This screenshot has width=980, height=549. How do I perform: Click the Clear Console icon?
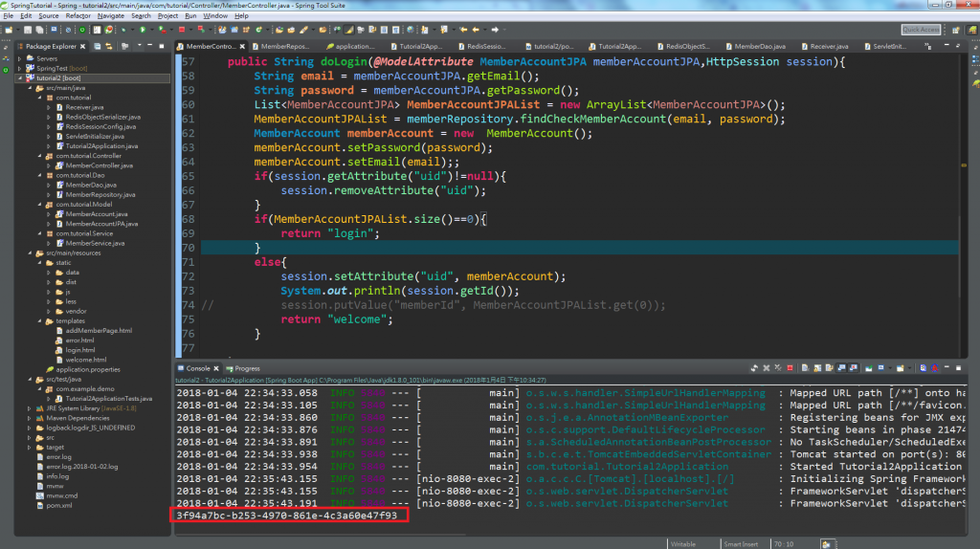pos(805,368)
